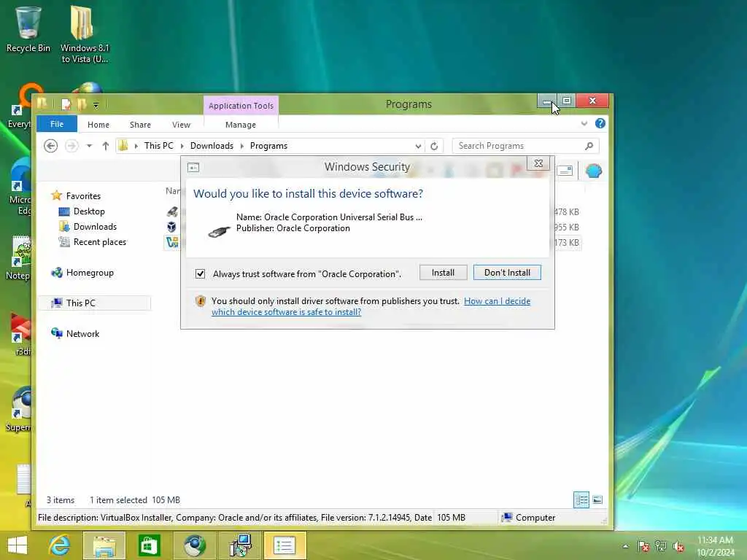Switch to the View ribbon tab

coord(181,125)
